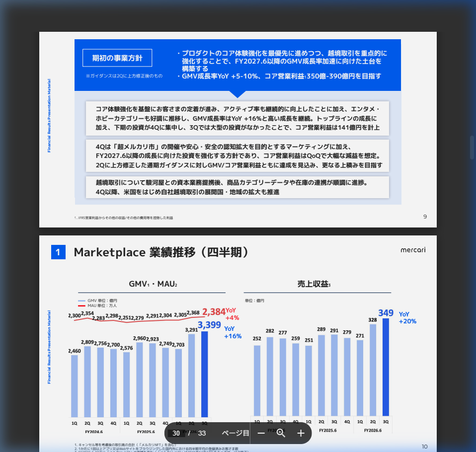Screen dimensions: 476x452
Task: Select the current page number field showing 30
Action: click(x=176, y=433)
